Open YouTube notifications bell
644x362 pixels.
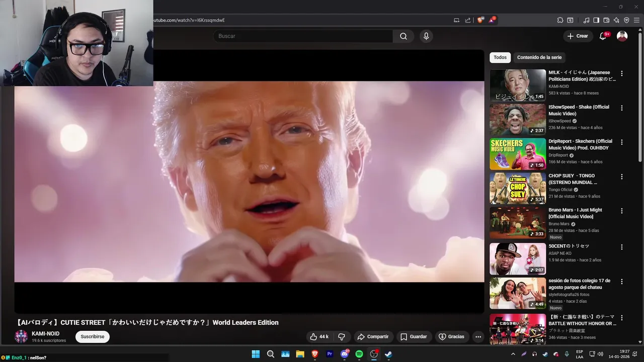click(603, 36)
